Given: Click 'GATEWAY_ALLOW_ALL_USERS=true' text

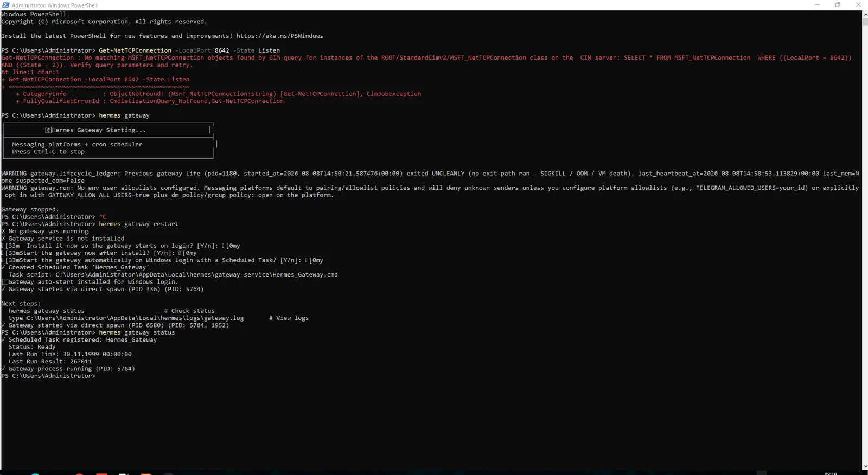Looking at the screenshot, I should pos(99,195).
